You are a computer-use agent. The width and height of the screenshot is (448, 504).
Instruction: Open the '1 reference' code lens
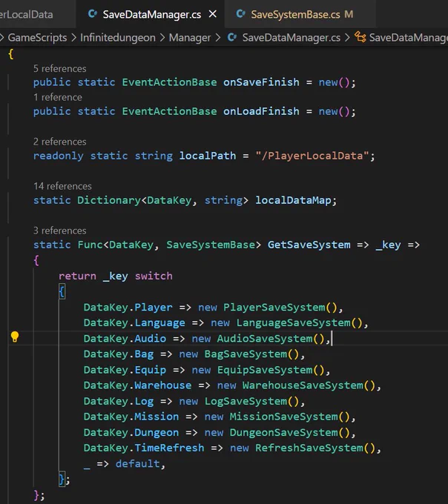[x=58, y=97]
